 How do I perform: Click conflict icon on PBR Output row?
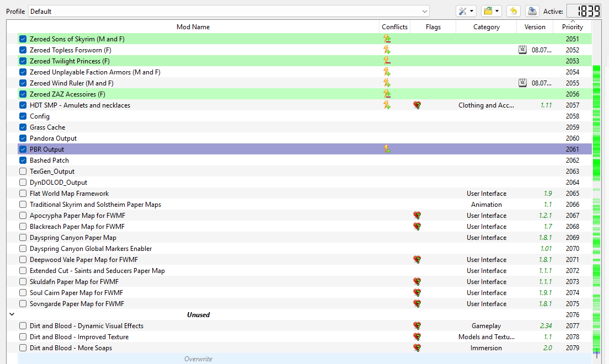pyautogui.click(x=387, y=149)
